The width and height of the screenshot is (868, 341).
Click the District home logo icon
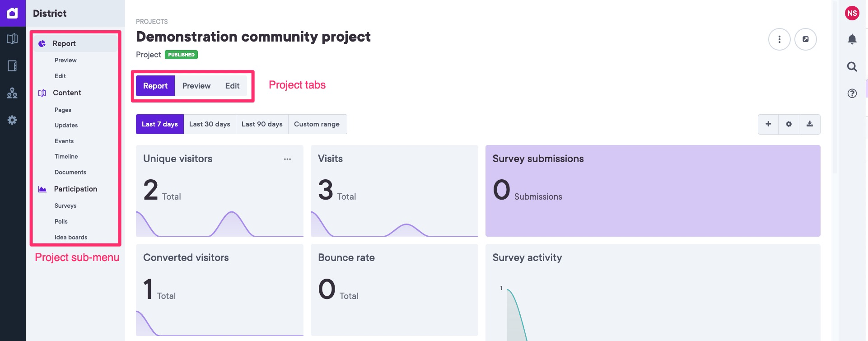pos(13,13)
